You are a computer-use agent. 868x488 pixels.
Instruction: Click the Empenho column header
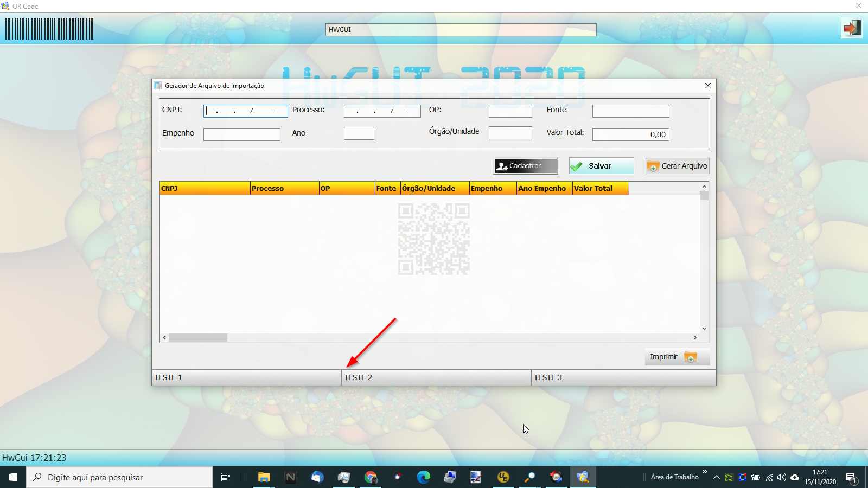(x=493, y=188)
